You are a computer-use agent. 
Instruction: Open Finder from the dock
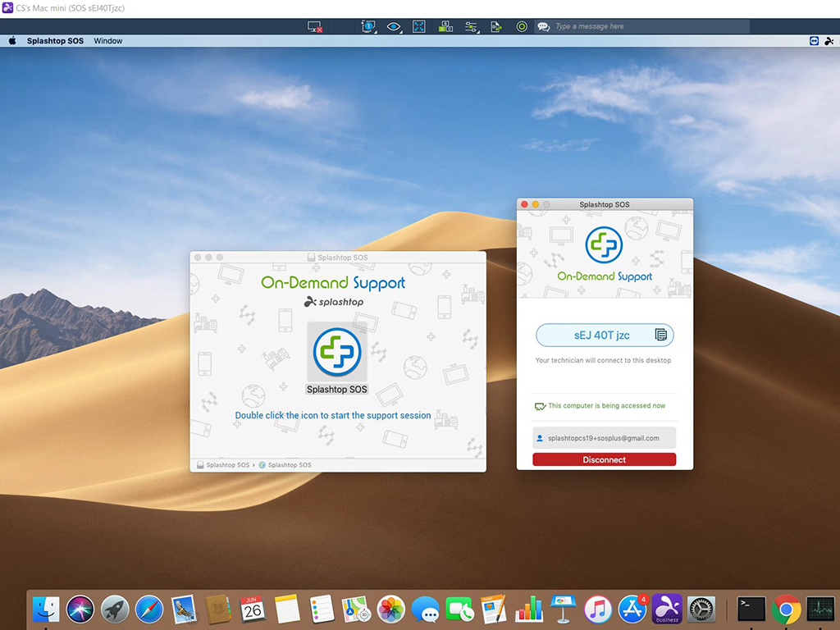point(46,609)
